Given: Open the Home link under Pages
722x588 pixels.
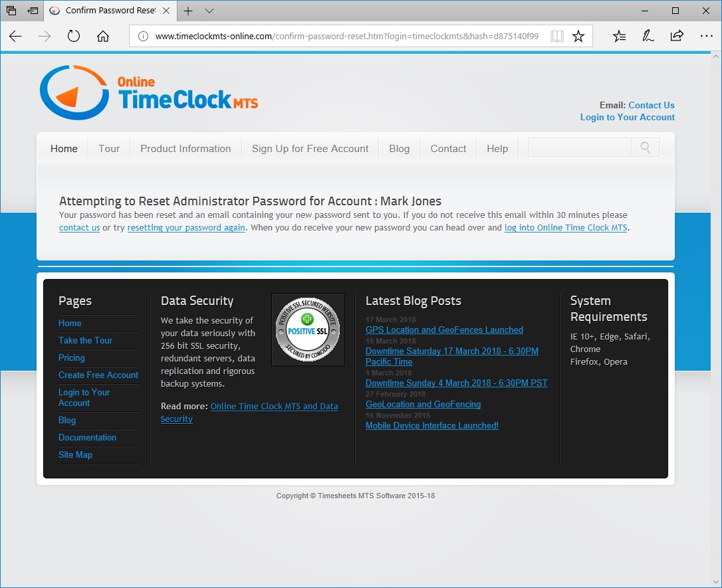Looking at the screenshot, I should (x=70, y=323).
